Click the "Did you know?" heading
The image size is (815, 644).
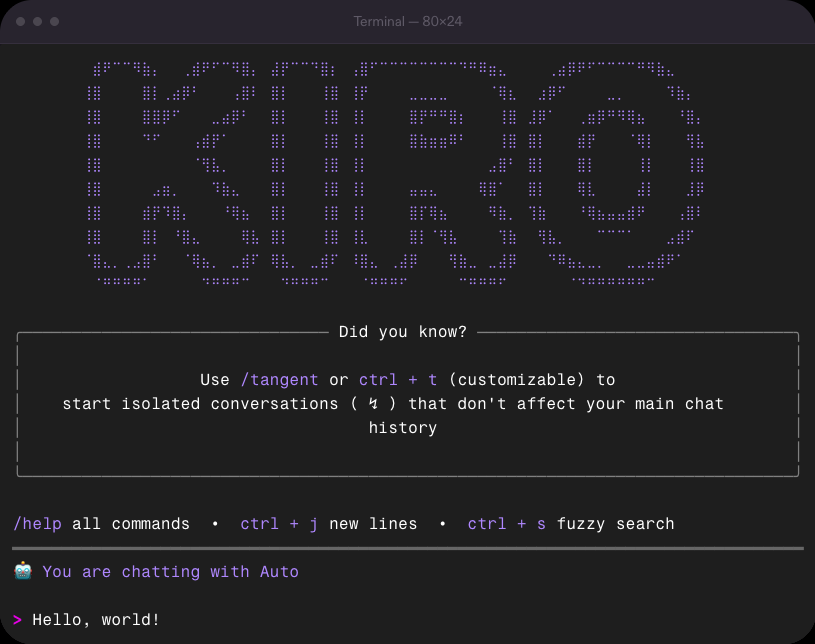[403, 332]
